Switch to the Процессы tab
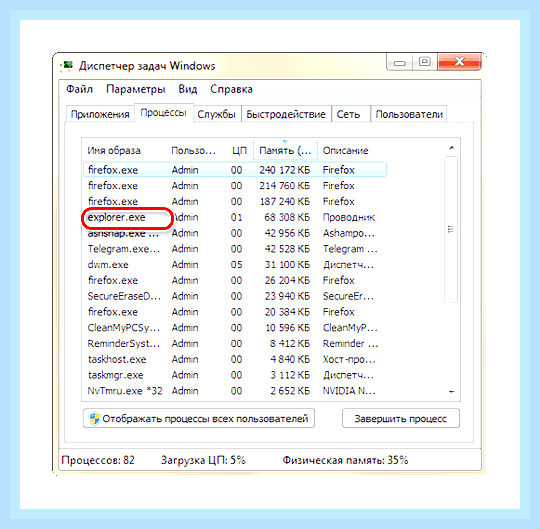This screenshot has height=529, width=540. [x=163, y=113]
